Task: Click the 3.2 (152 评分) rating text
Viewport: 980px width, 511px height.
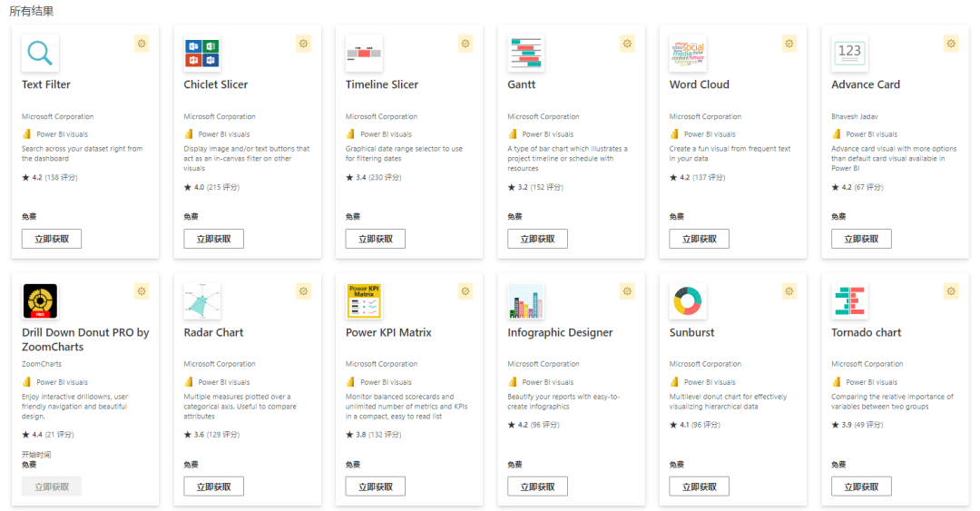Action: pos(535,187)
